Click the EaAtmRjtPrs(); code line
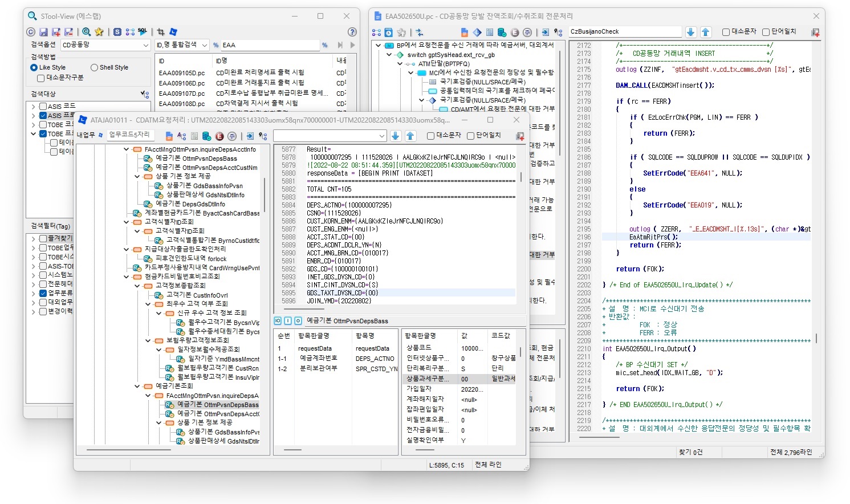This screenshot has height=504, width=850. [653, 237]
